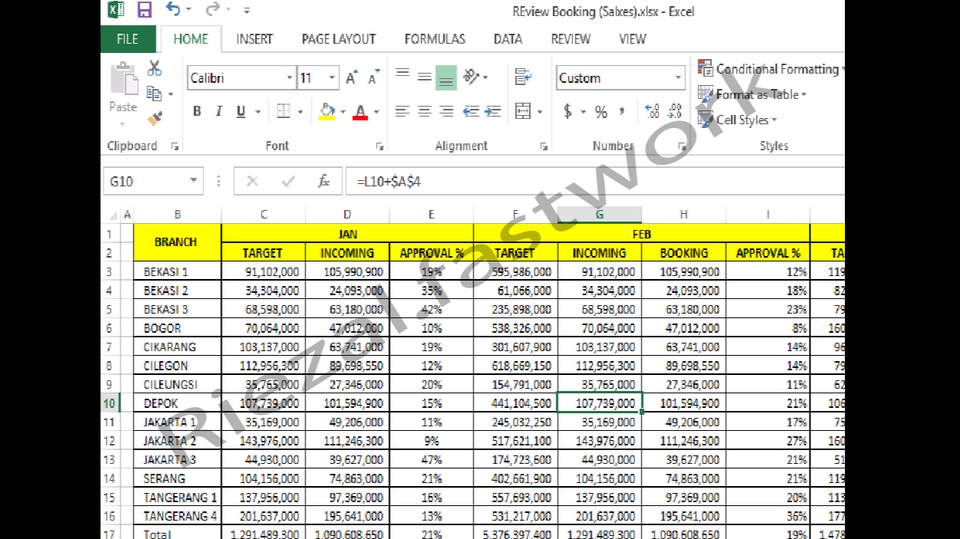Click the Paste clipboard icon

(124, 80)
